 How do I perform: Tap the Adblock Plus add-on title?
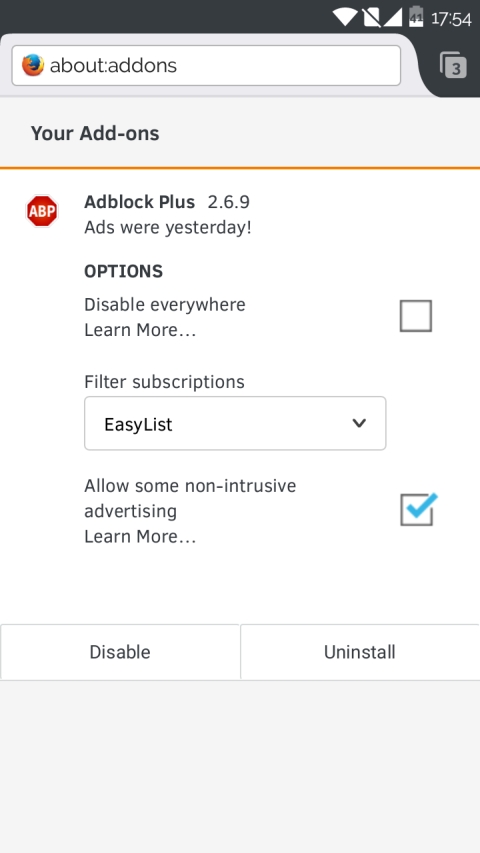point(139,202)
